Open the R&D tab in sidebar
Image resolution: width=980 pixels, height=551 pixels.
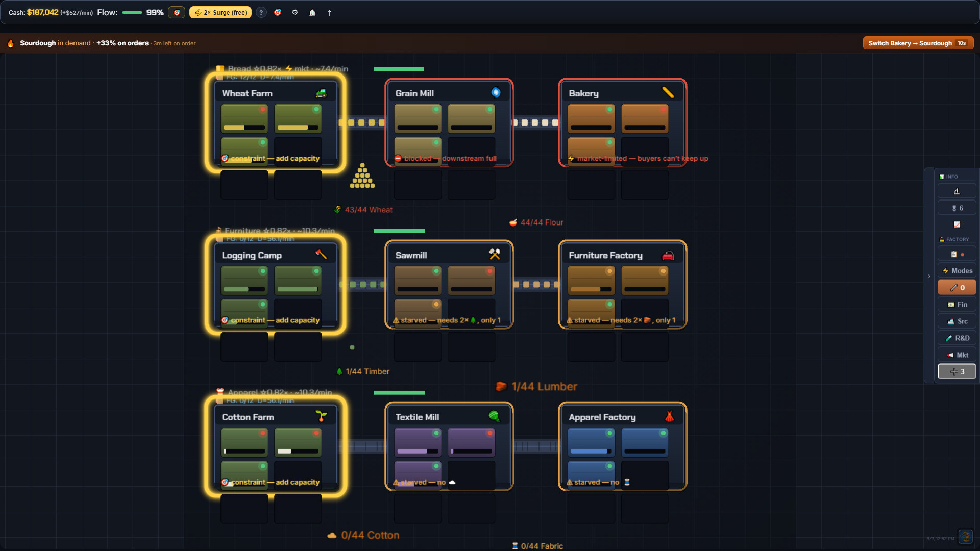957,338
